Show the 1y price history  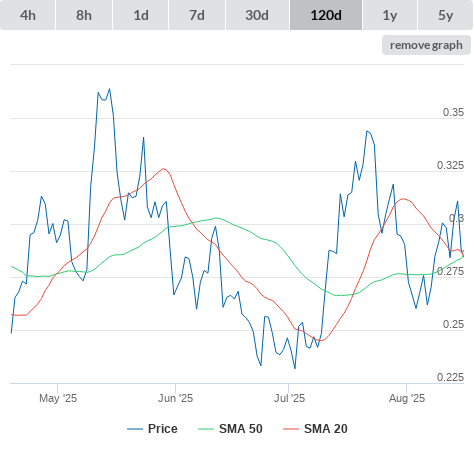click(x=390, y=15)
